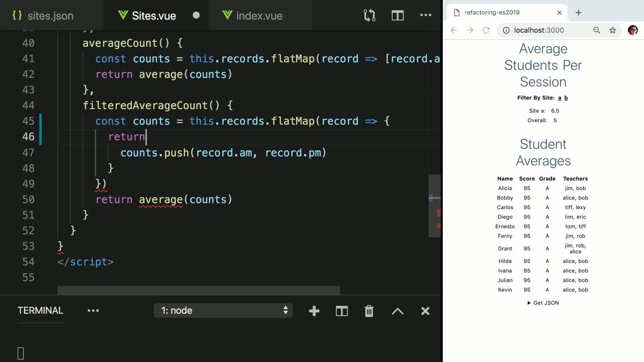Click the split editor layout icon
Image resolution: width=644 pixels, height=362 pixels.
[397, 15]
